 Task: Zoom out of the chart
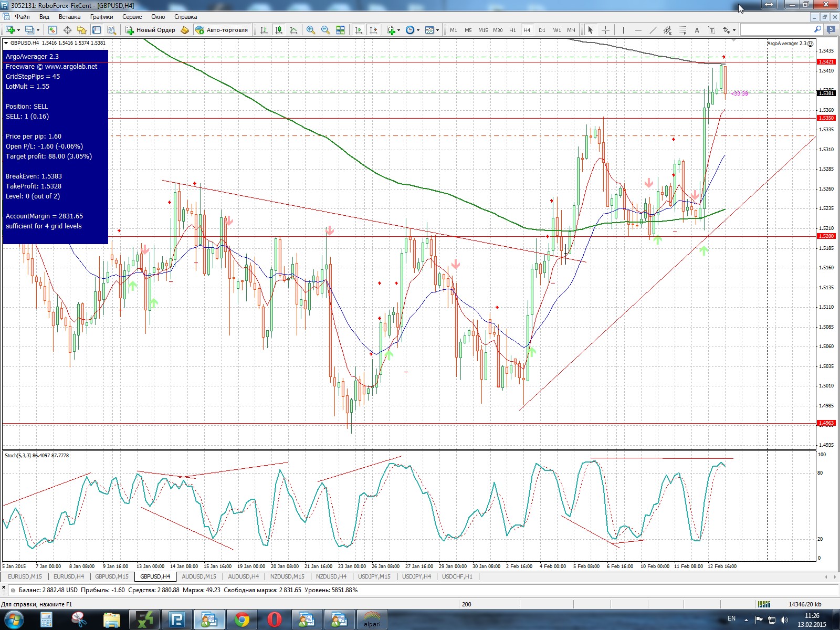325,30
